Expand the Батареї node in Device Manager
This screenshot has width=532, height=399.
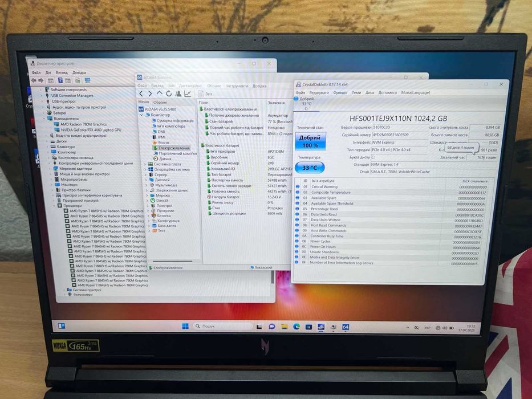pyautogui.click(x=43, y=113)
